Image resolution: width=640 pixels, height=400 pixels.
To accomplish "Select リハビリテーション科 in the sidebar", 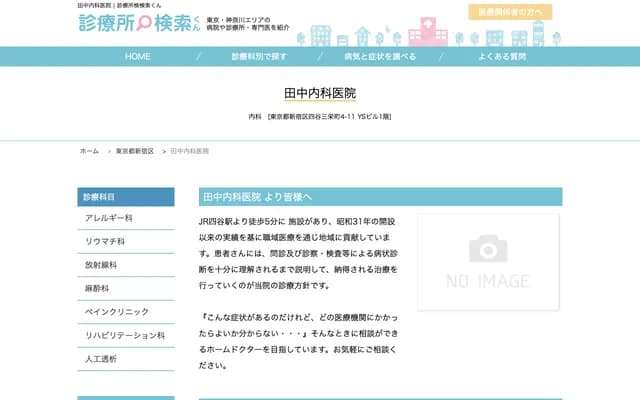I will tap(125, 335).
